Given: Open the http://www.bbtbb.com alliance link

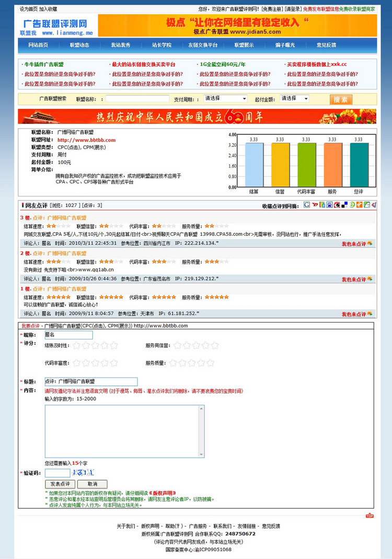Looking at the screenshot, I should click(x=86, y=140).
